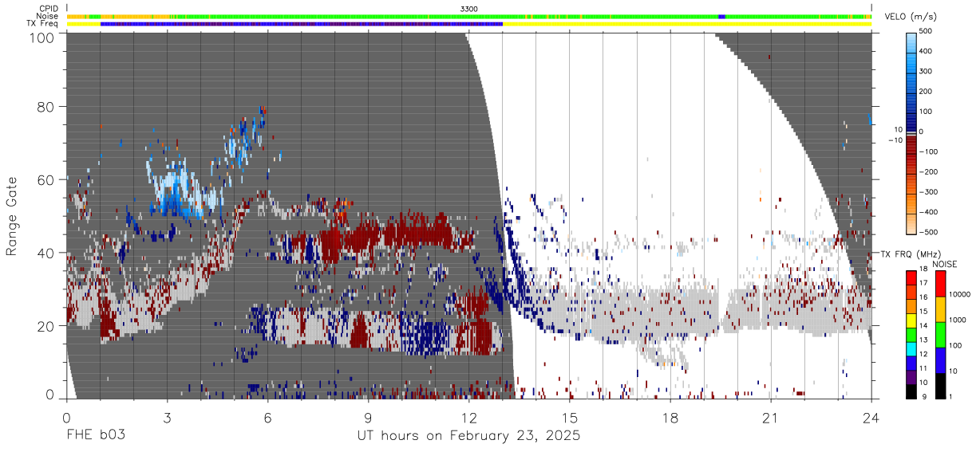Select the VELO (m/s) colorbar title
Screen dimensions: 980x452
coord(911,18)
